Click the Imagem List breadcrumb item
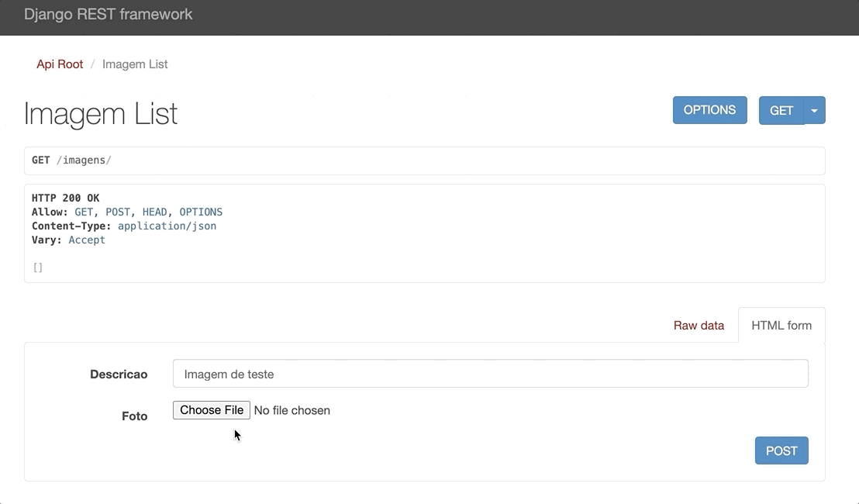The height and width of the screenshot is (504, 859). 135,64
